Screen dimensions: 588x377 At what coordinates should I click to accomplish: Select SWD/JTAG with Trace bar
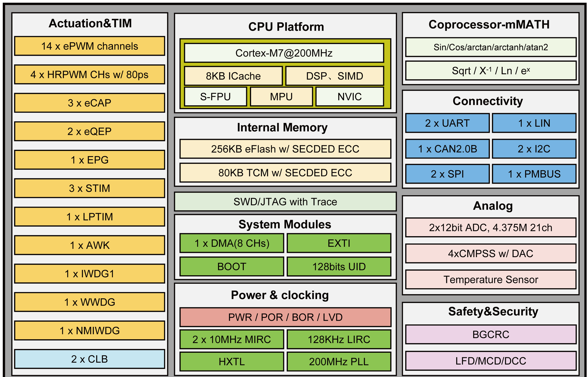click(x=285, y=202)
